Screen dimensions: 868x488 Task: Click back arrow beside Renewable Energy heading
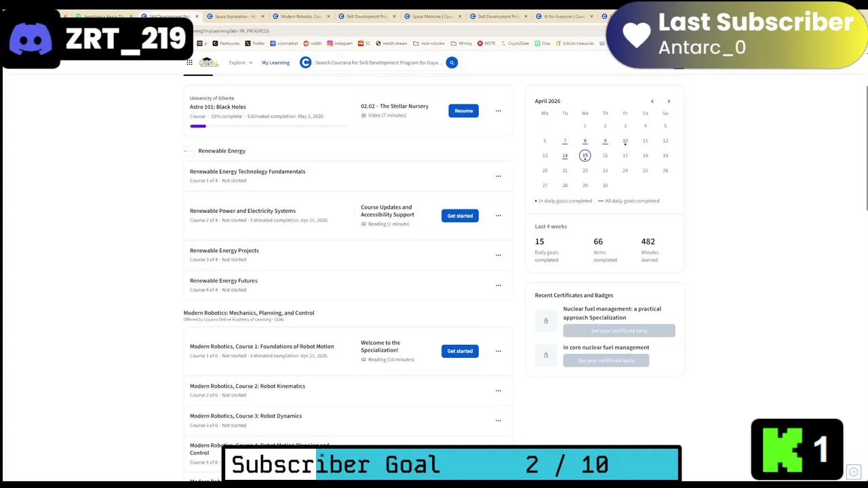point(189,151)
